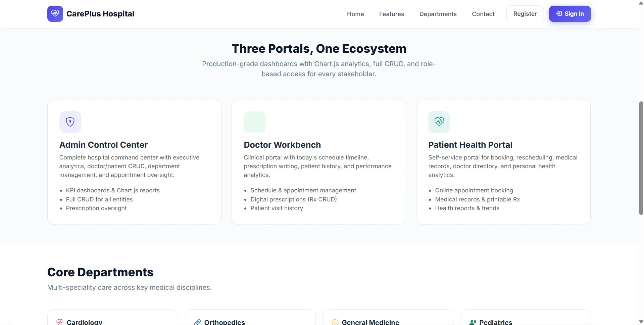Click the Patient Health Portal heartbeat icon
644x325 pixels.
tap(439, 122)
